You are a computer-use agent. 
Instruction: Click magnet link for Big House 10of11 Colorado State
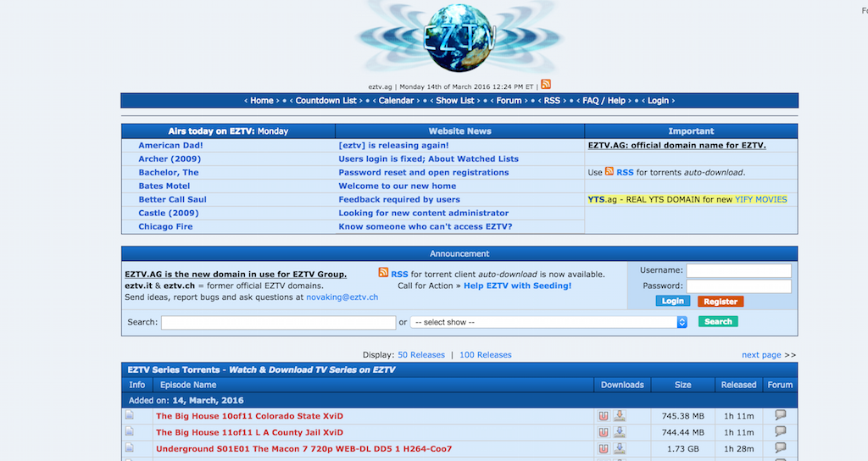point(604,415)
